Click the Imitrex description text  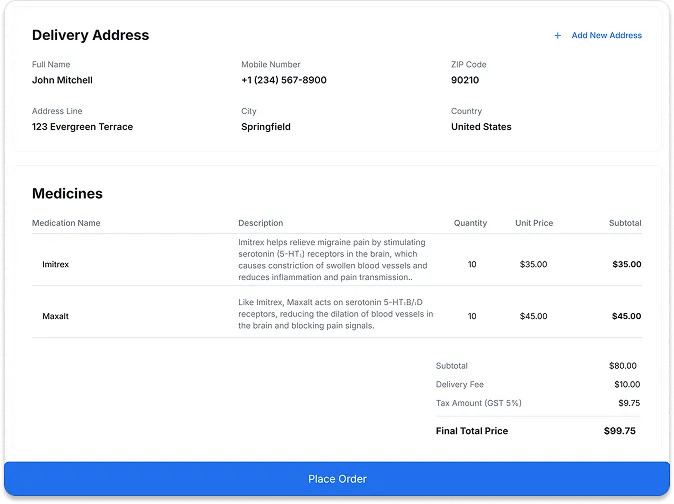point(333,260)
